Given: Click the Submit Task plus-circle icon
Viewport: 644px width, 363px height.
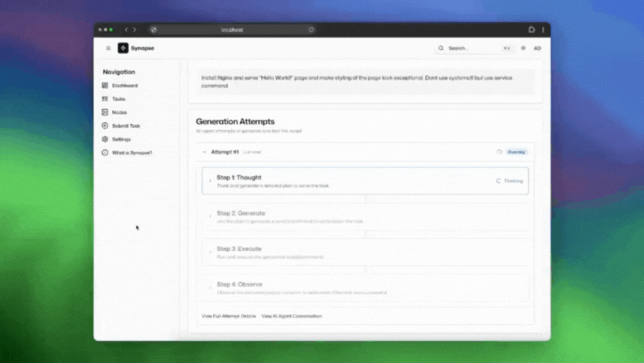Looking at the screenshot, I should point(105,126).
